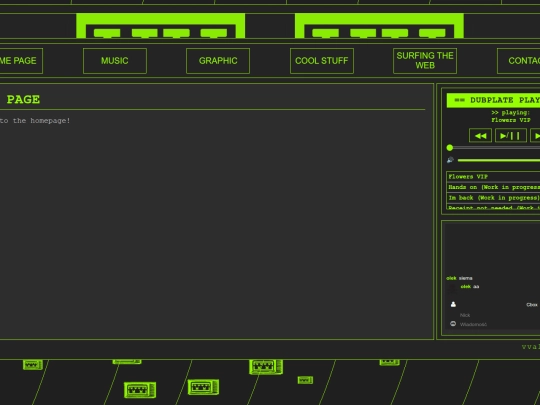Screen dimensions: 540x405
Task: Go to the GRAPHIC section
Action: (x=218, y=61)
